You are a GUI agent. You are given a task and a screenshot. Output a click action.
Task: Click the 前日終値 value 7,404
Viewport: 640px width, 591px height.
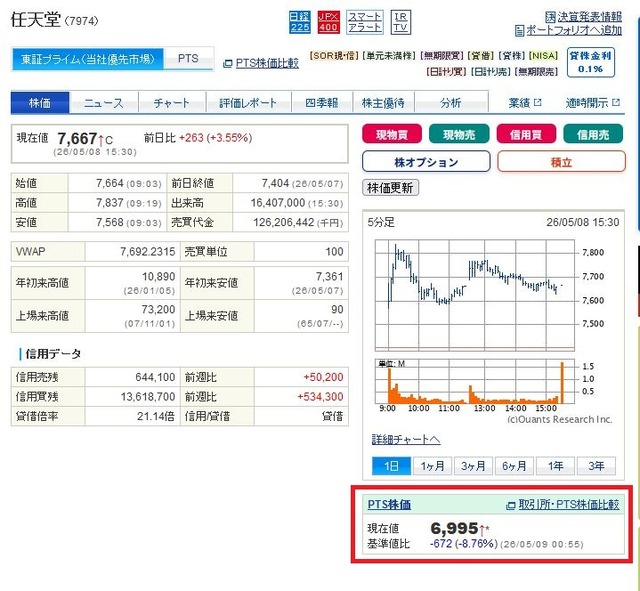coord(275,183)
